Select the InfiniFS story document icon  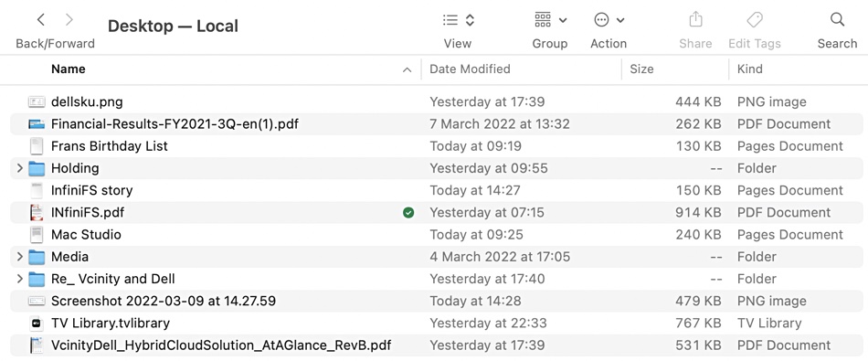point(37,190)
